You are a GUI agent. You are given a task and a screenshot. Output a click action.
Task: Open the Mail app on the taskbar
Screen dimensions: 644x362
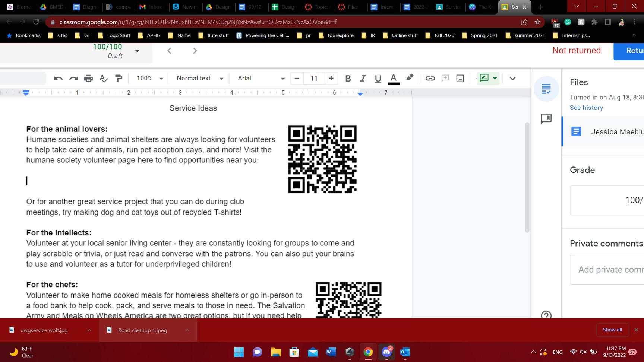click(x=313, y=352)
